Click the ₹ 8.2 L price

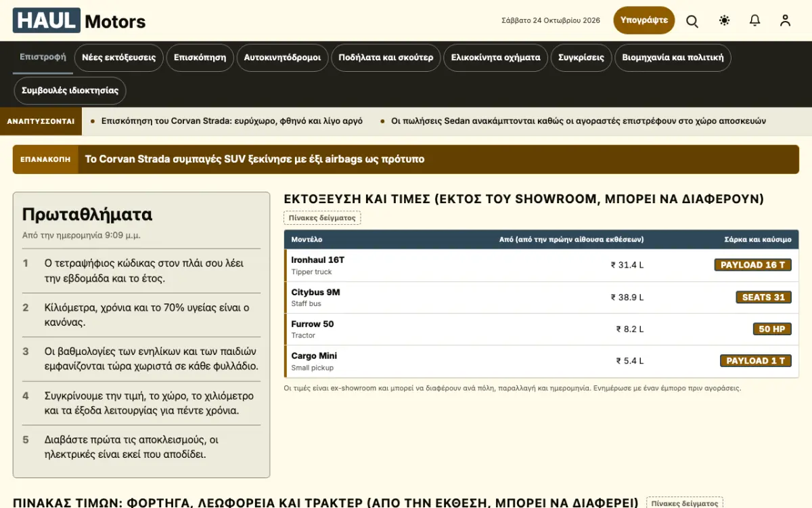click(x=630, y=329)
